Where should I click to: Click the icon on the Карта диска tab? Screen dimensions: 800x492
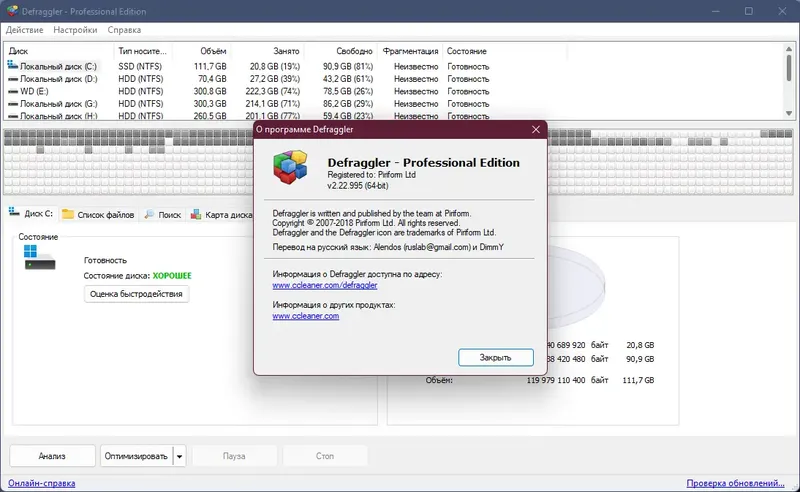click(x=196, y=214)
